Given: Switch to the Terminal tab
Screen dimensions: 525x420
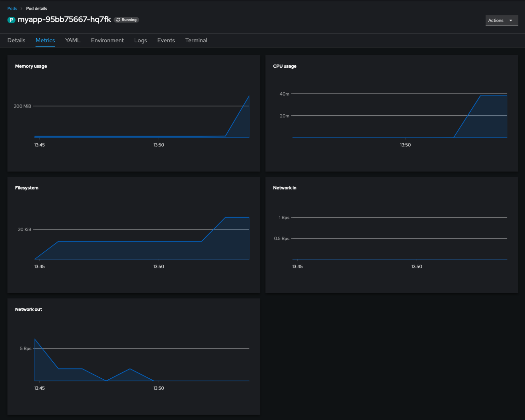Looking at the screenshot, I should pos(196,40).
